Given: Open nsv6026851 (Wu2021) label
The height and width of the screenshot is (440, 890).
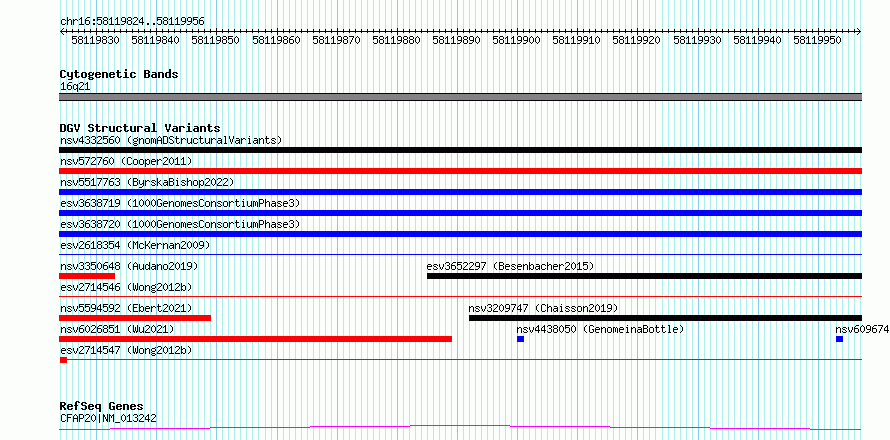Looking at the screenshot, I should click(117, 329).
